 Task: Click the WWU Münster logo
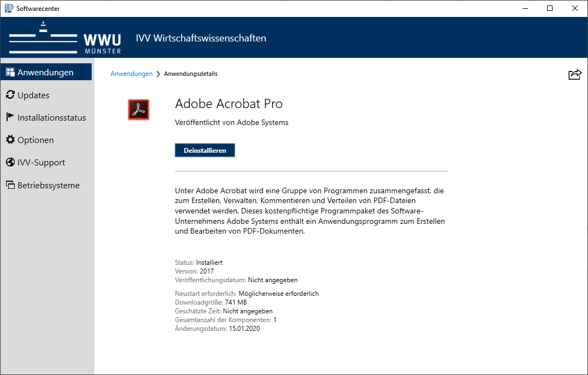(x=65, y=38)
